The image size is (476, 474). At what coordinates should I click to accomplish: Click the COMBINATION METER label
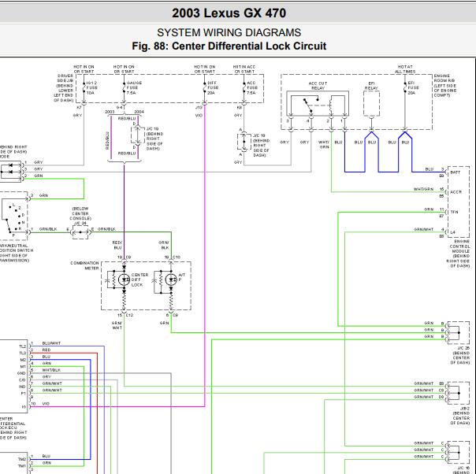(x=84, y=265)
